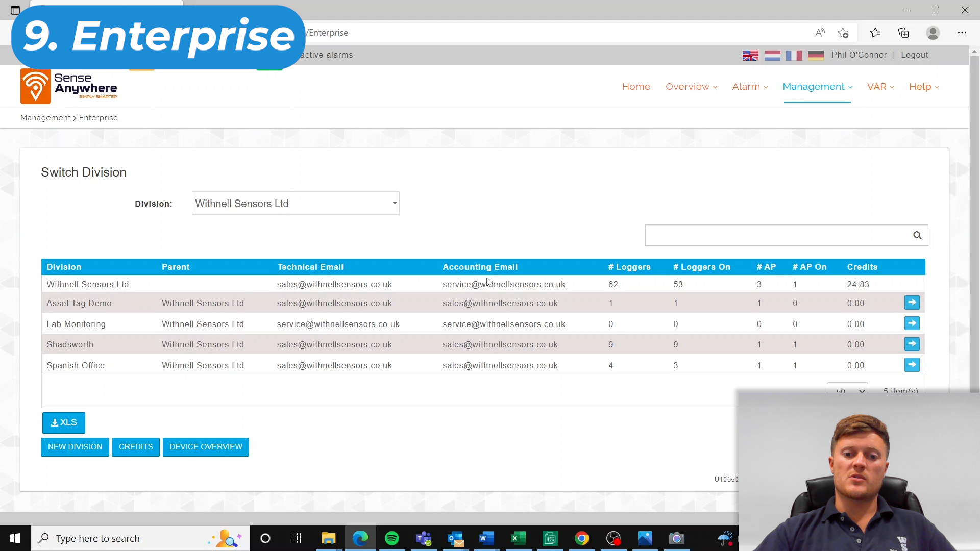This screenshot has height=551, width=980.
Task: Open DEVICE OVERVIEW
Action: (x=206, y=447)
